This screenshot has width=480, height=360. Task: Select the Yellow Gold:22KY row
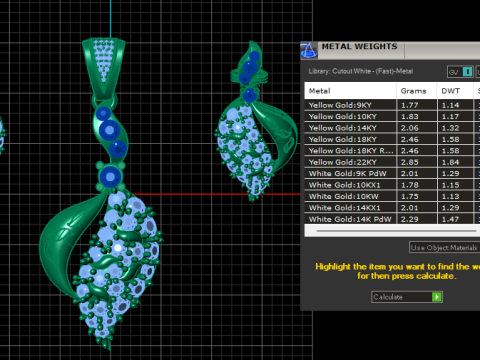(392, 162)
